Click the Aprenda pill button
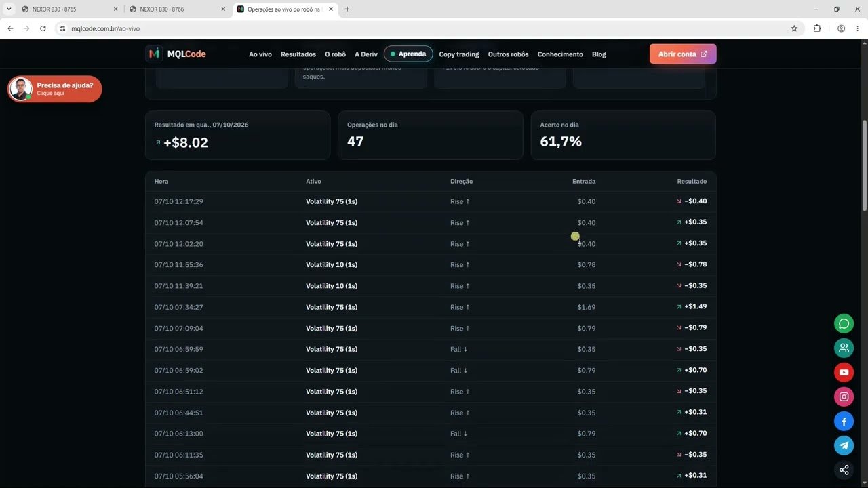This screenshot has width=868, height=488. pos(408,54)
